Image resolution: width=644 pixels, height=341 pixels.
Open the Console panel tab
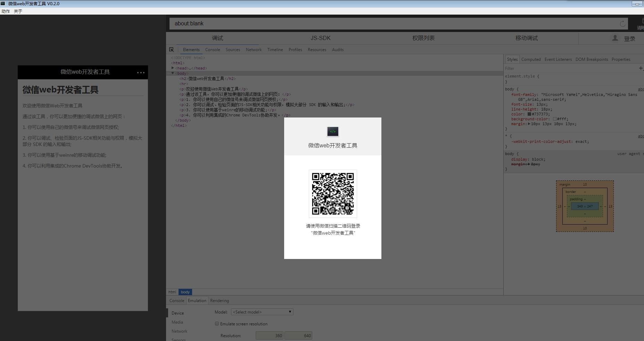(x=213, y=50)
